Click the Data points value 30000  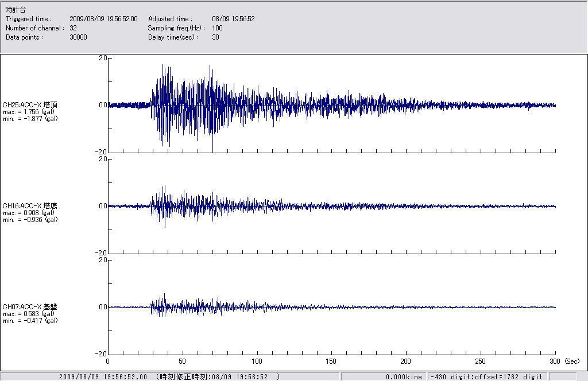(78, 37)
